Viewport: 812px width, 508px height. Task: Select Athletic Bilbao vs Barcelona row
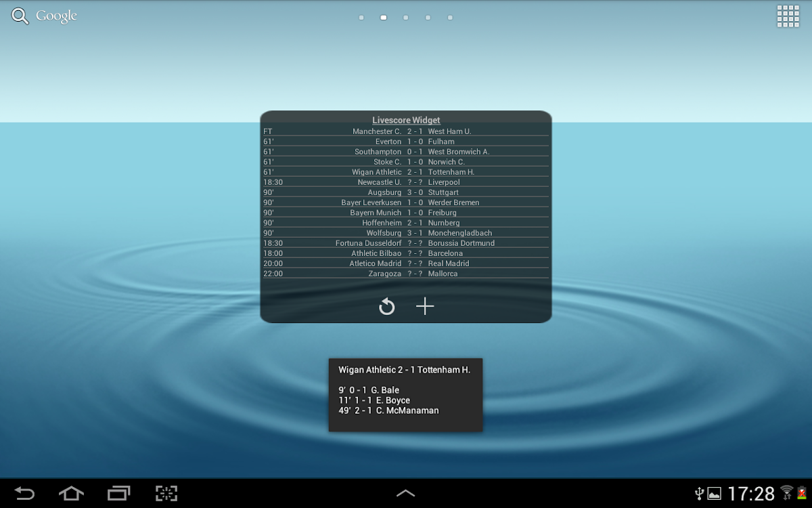pyautogui.click(x=406, y=253)
